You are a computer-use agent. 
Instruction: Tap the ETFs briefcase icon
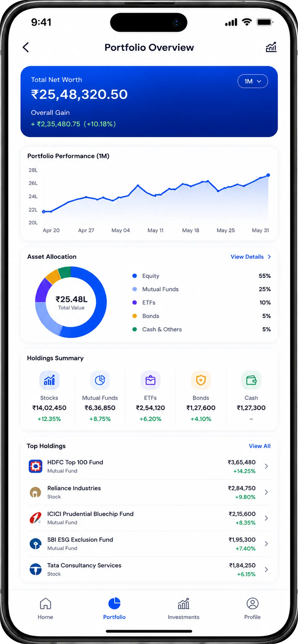[x=150, y=380]
